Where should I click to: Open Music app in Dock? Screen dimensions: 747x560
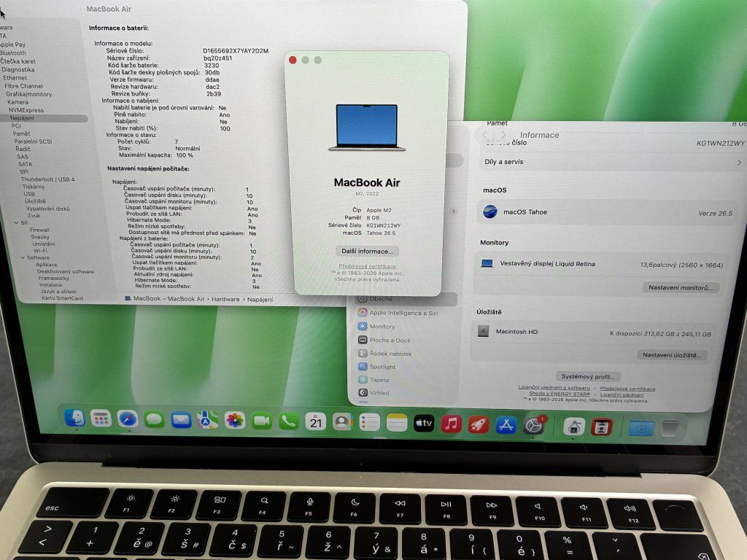451,424
